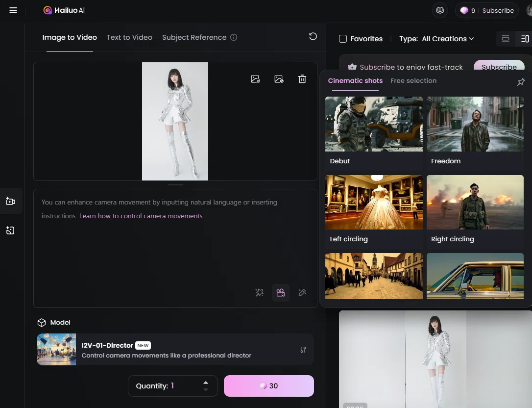The image size is (532, 408).
Task: Click the Subscribe to enjoy fast-track text
Action: tap(411, 67)
